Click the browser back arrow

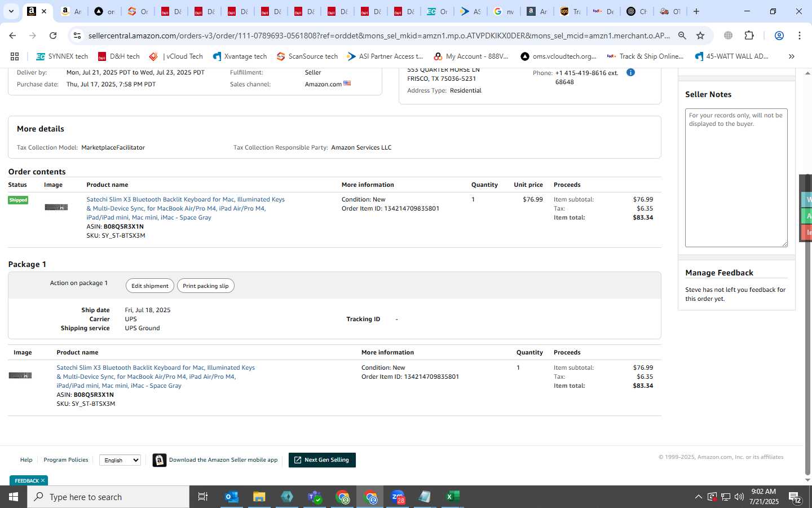coord(12,36)
